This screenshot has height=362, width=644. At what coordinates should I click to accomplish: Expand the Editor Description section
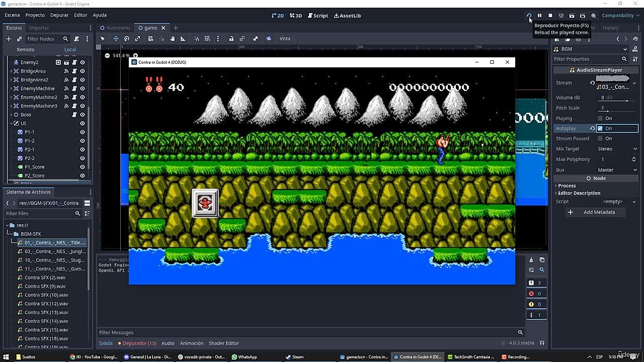coord(579,193)
